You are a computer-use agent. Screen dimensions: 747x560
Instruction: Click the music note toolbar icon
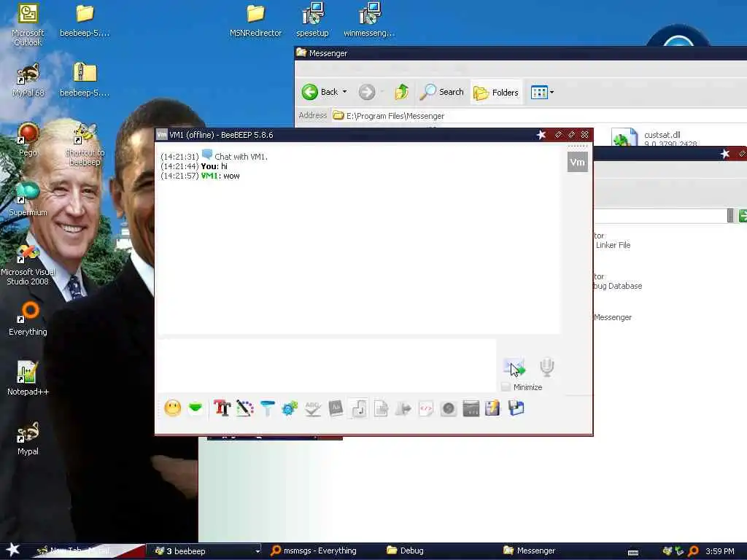tap(358, 408)
